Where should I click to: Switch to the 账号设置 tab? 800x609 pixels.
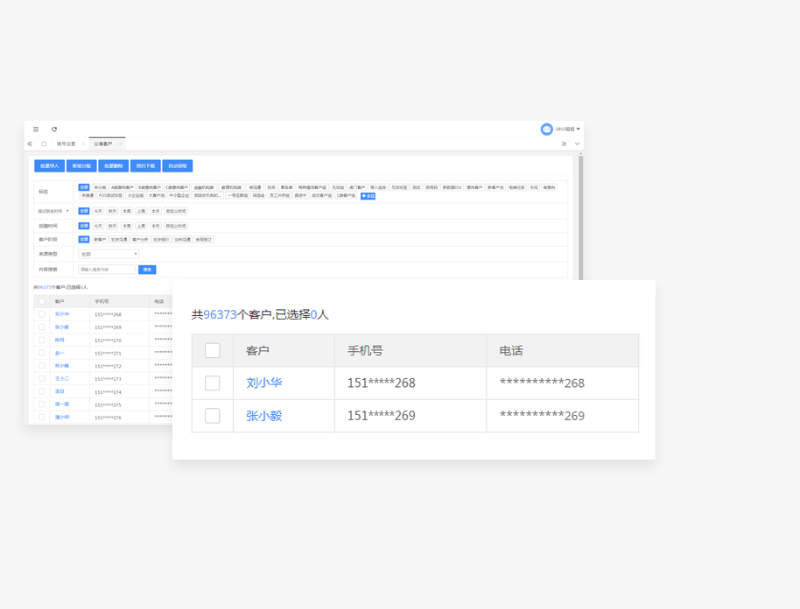pyautogui.click(x=65, y=144)
